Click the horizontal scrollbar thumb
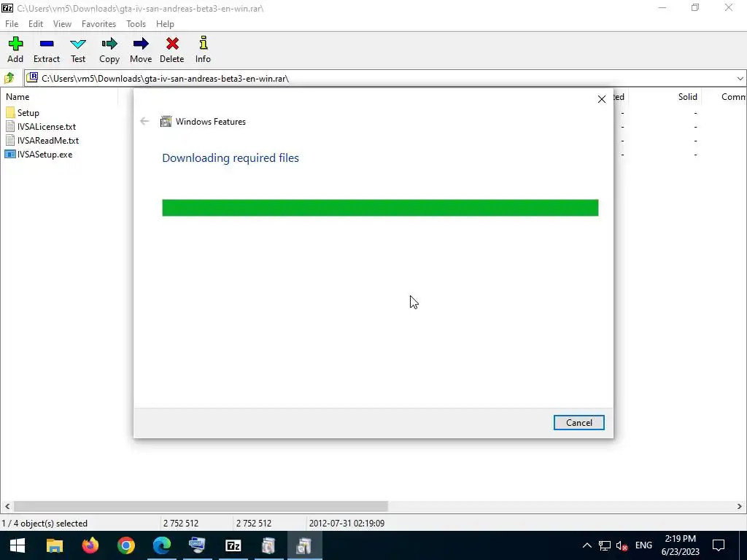 click(x=201, y=506)
